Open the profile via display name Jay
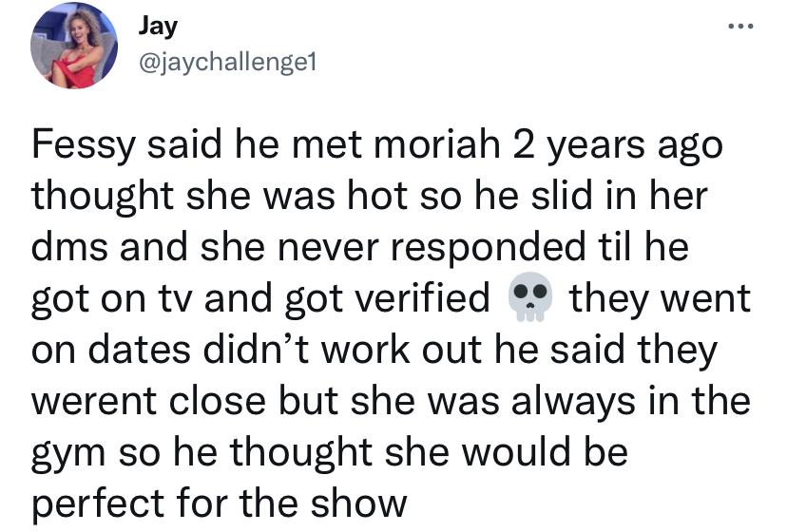The width and height of the screenshot is (787, 532). click(x=158, y=26)
